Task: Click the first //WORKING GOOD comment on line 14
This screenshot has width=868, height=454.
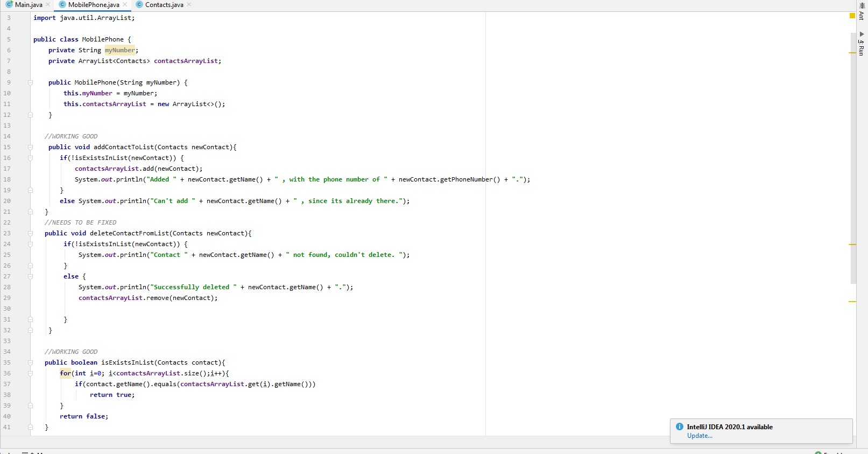Action: [71, 136]
